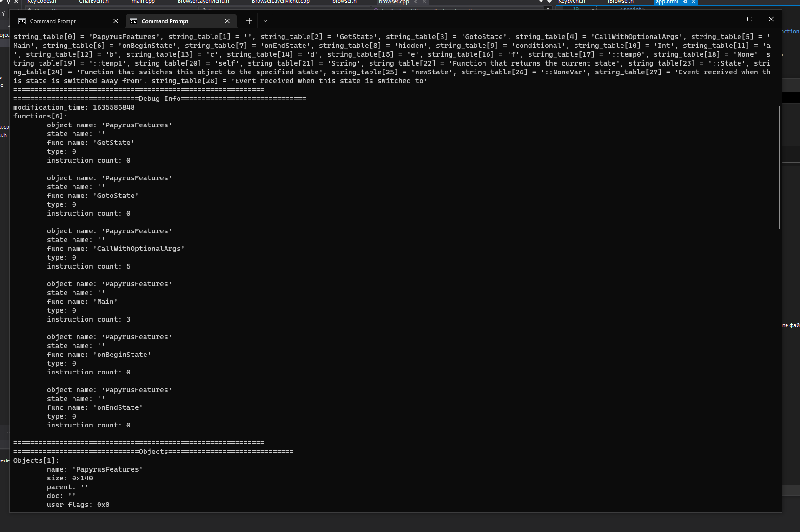Screen dimensions: 800x532
Task: Open the terminal profile dropdown chevron
Action: tap(265, 21)
